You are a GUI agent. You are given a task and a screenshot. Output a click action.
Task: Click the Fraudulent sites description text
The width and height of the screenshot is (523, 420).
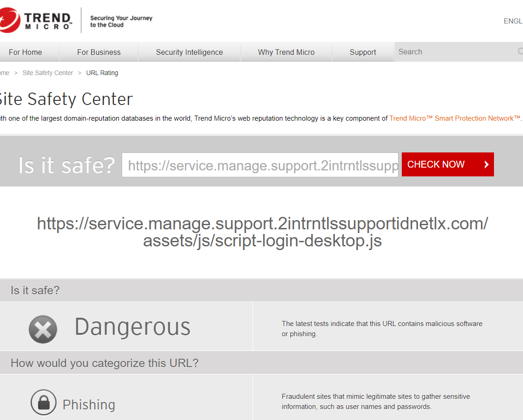376,401
